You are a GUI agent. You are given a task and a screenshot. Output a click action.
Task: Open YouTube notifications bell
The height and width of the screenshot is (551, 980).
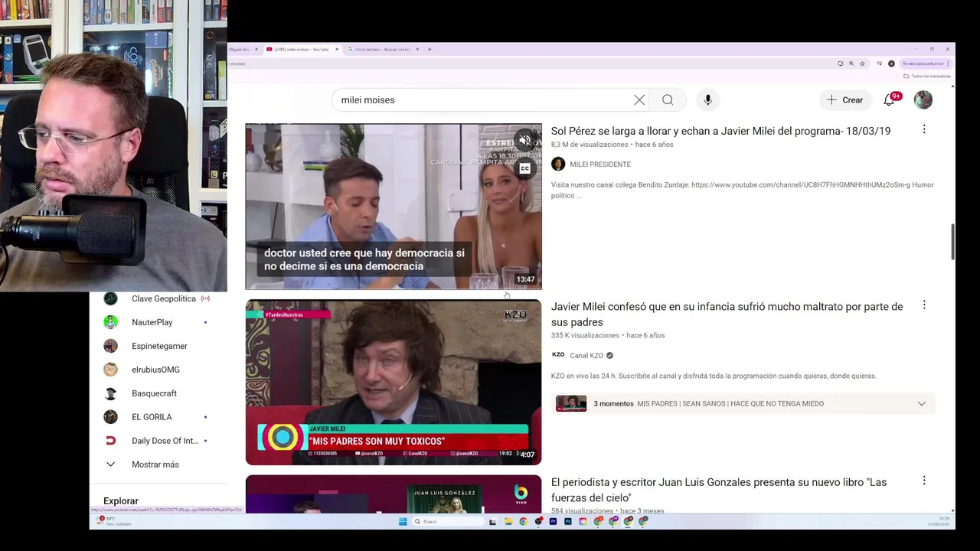889,100
